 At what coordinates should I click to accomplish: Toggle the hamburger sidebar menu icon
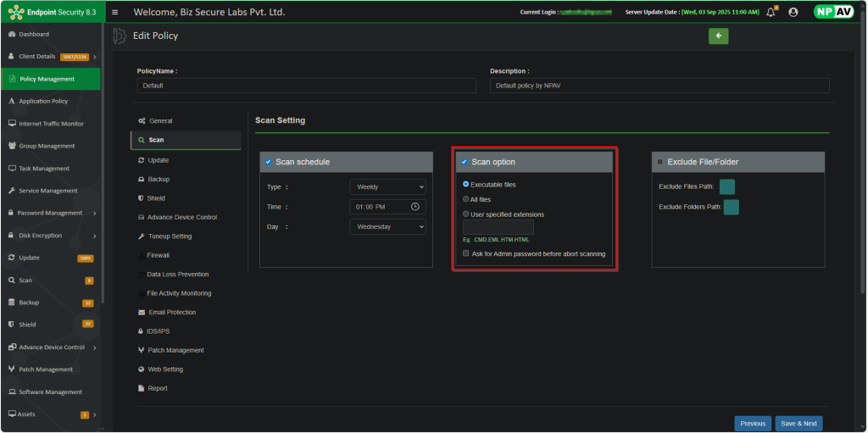tap(115, 12)
